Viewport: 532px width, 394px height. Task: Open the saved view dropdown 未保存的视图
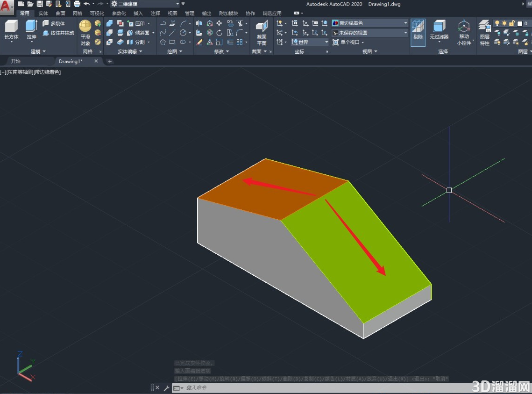[x=369, y=33]
